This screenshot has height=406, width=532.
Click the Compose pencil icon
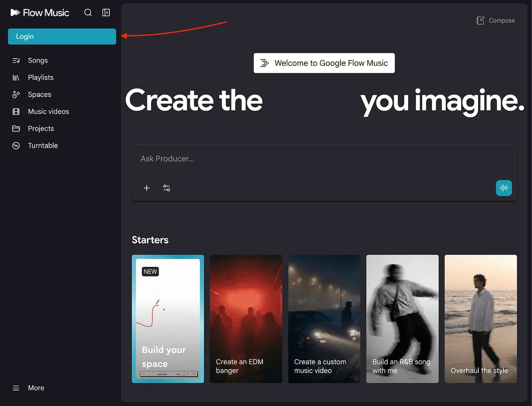coord(480,21)
